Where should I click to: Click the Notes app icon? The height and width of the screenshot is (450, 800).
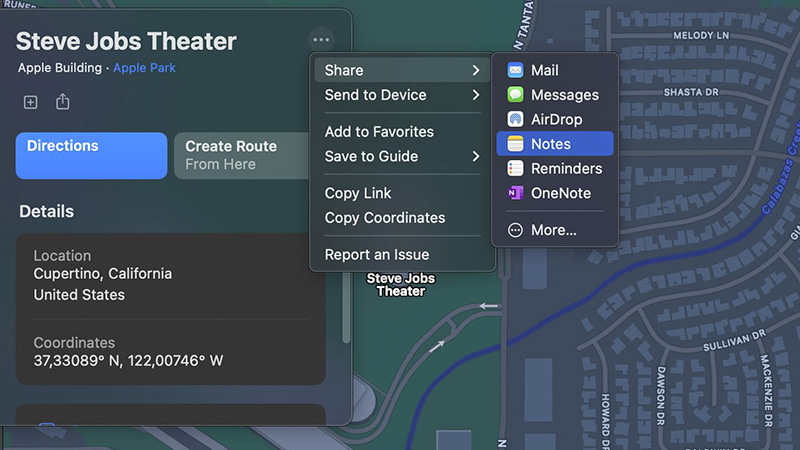[515, 144]
